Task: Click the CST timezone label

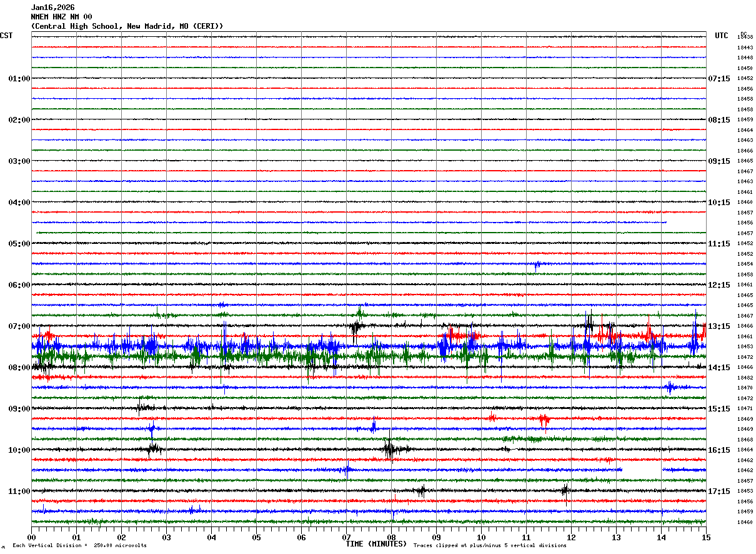Action: pos(6,36)
